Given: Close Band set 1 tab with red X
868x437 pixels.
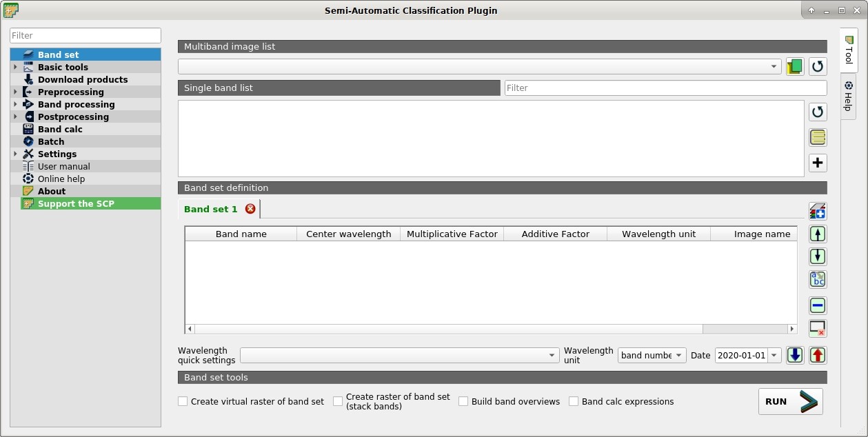Looking at the screenshot, I should (250, 209).
